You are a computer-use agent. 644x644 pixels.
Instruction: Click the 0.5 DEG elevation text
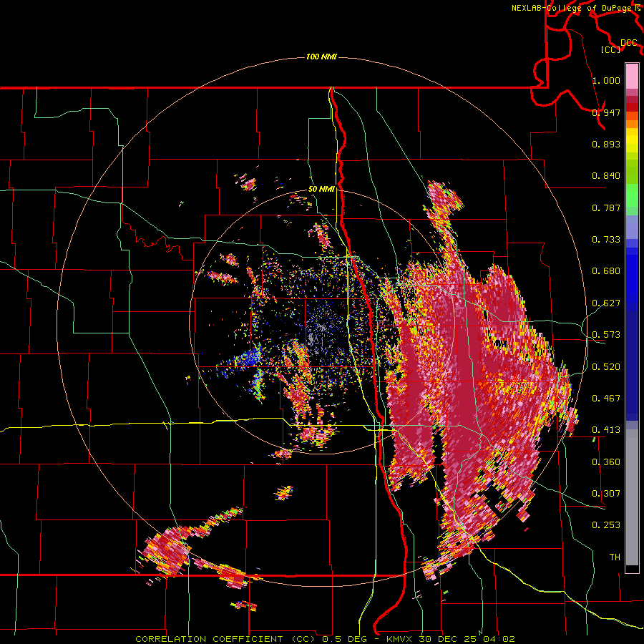pos(346,639)
